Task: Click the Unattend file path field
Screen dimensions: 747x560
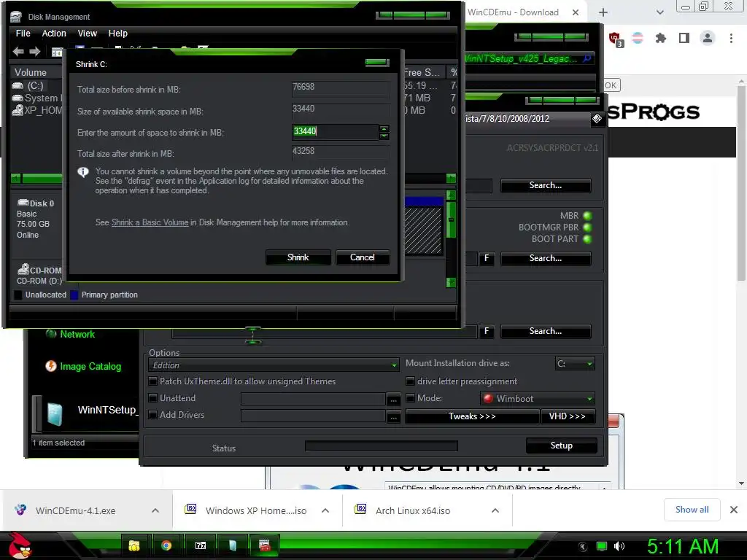Action: [x=313, y=399]
